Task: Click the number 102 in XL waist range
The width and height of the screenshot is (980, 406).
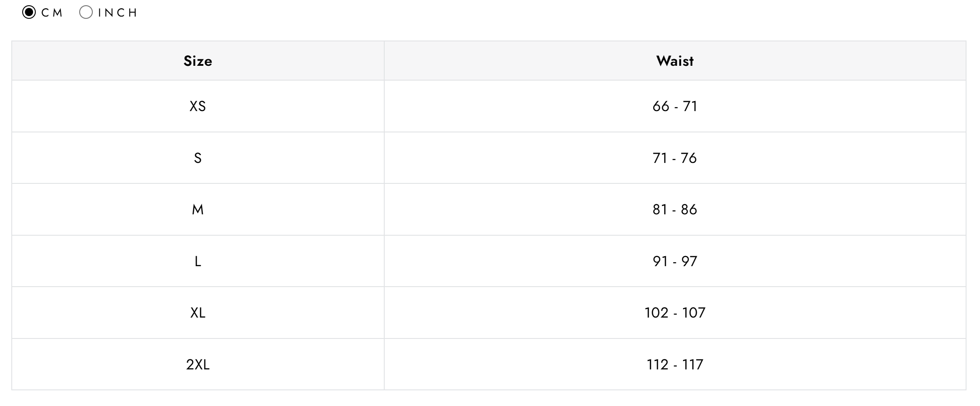Action: (x=656, y=313)
